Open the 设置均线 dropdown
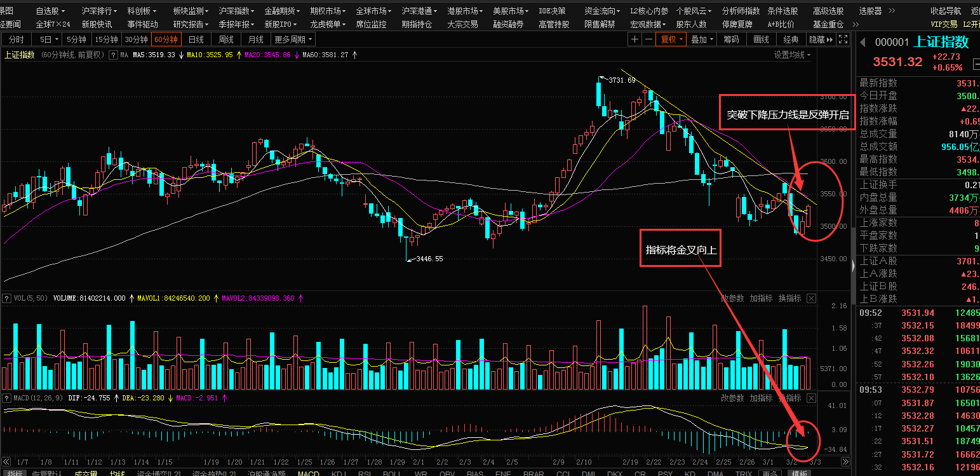 [x=792, y=55]
